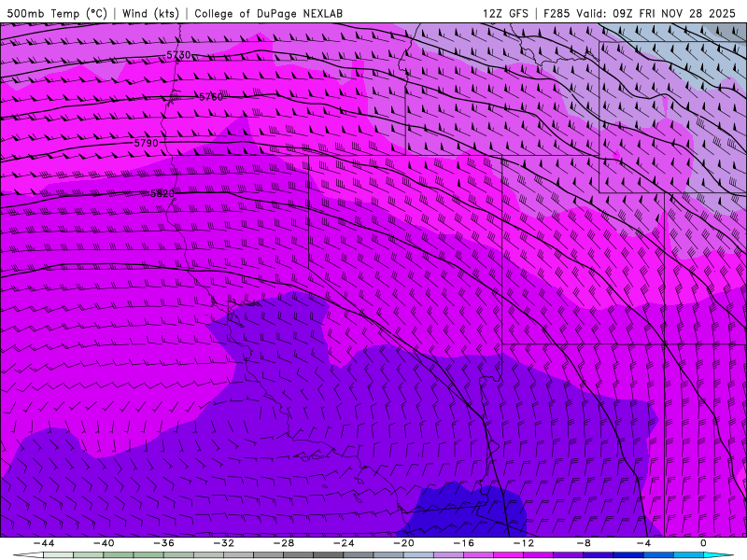The image size is (747, 560).
Task: Click the 5790 height contour label
Action: (147, 143)
